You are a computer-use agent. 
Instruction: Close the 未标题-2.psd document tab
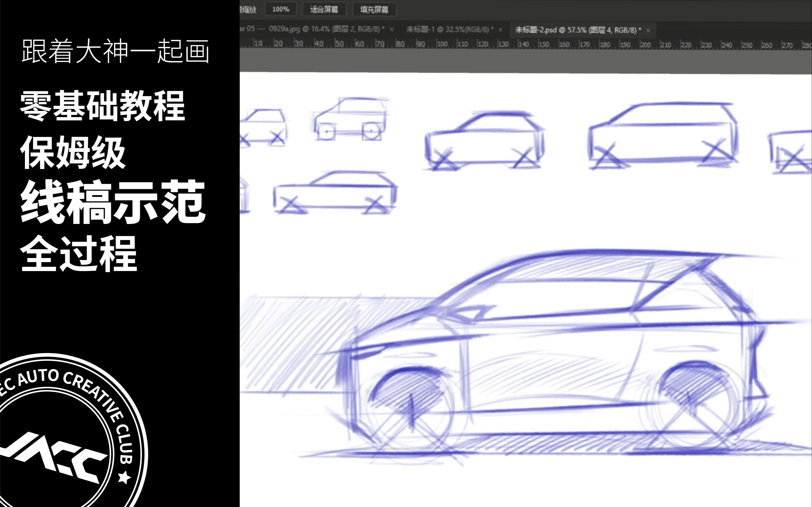tap(648, 30)
